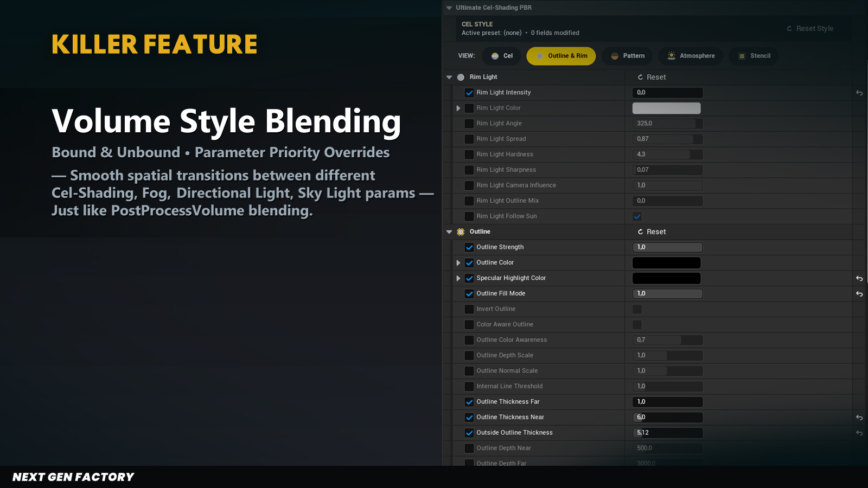Switch to the Atmosphere view tab
The image size is (868, 488).
pyautogui.click(x=691, y=56)
